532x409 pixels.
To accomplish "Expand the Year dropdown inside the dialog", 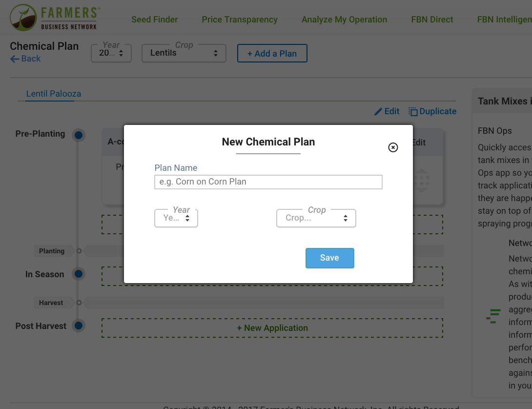I will point(176,218).
